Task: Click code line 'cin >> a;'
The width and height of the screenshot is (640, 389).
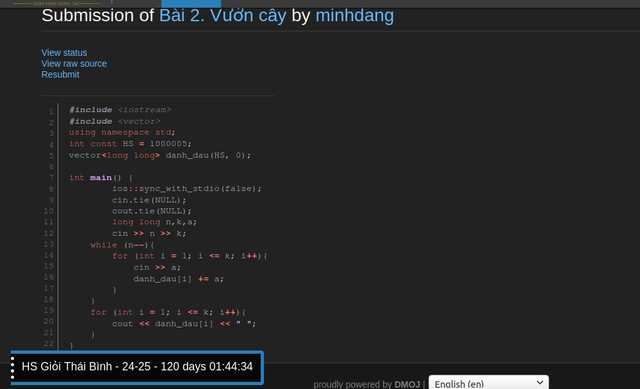Action: pos(157,267)
